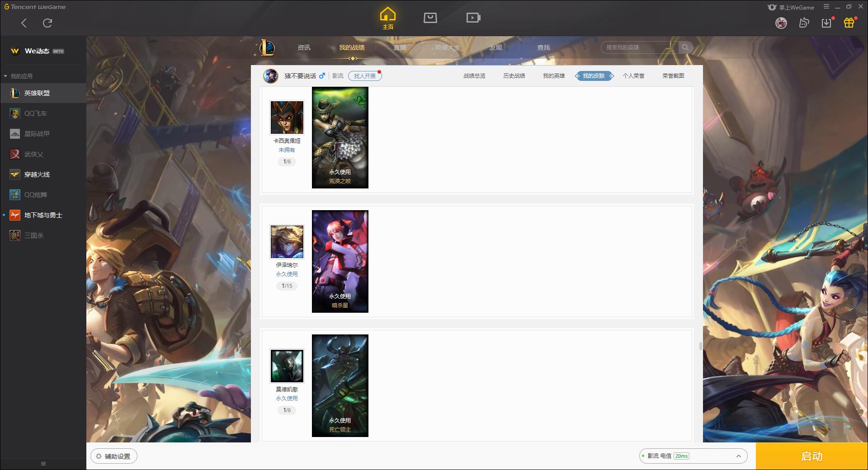Screen dimensions: 868x470
Task: Select 星际战甲 in the sidebar
Action: click(43, 134)
